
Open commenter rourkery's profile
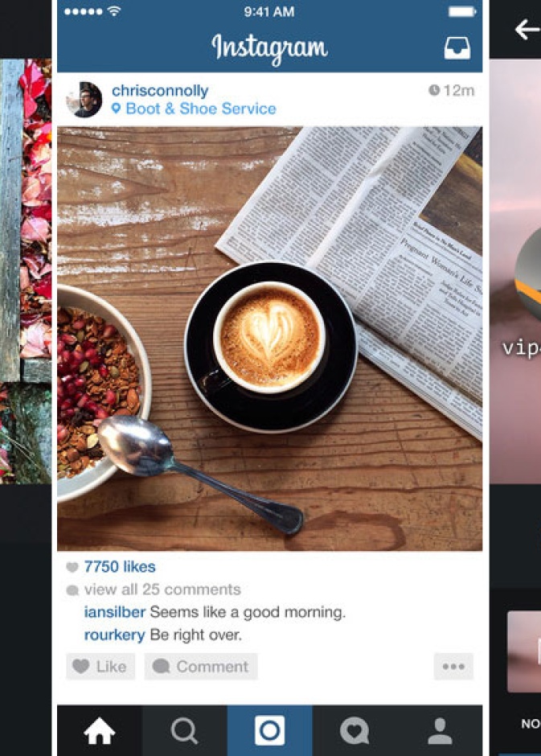[x=114, y=635]
